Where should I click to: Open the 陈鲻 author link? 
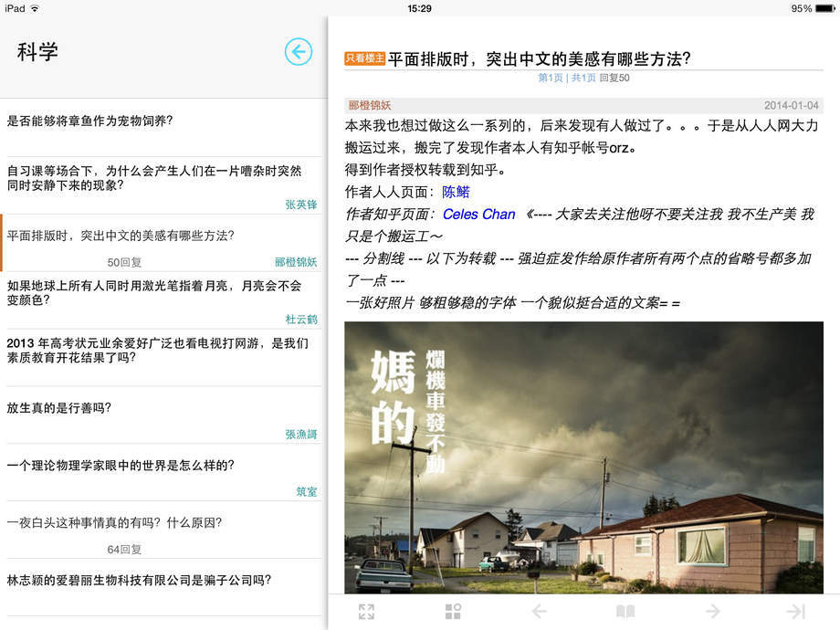[456, 192]
